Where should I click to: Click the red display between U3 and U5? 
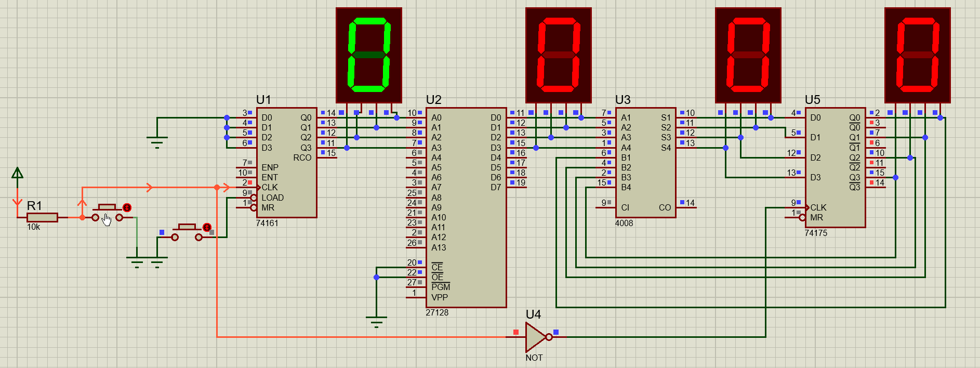click(748, 55)
